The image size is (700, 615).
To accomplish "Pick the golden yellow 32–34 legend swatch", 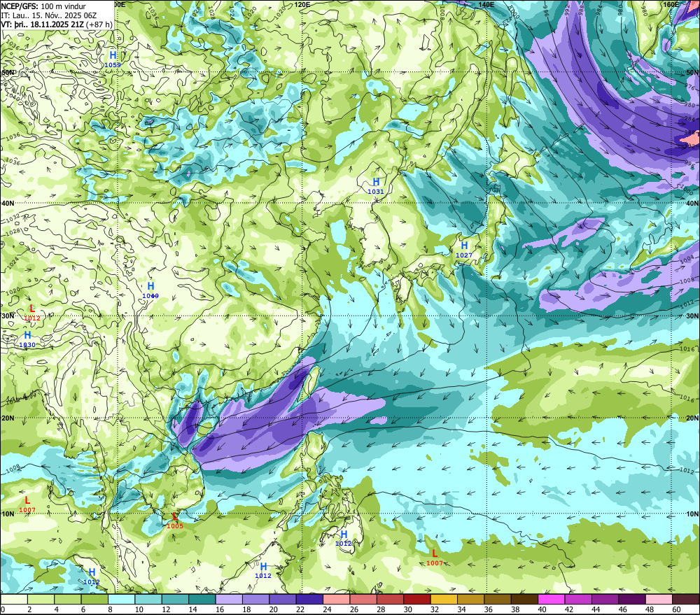I will tap(444, 599).
